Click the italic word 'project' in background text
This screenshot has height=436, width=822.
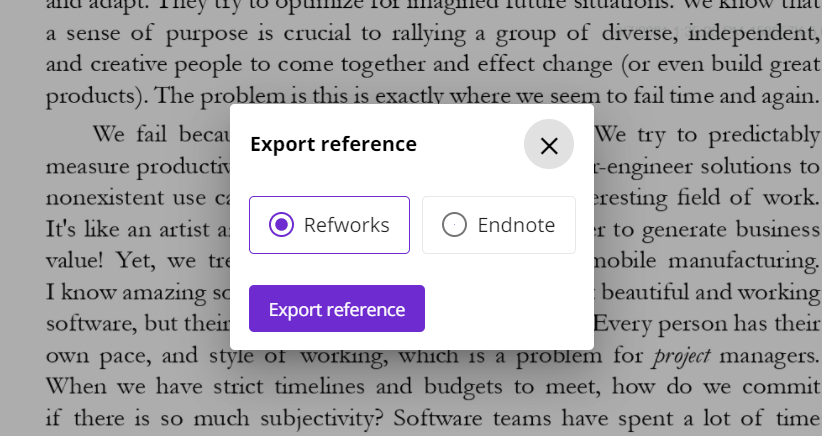pyautogui.click(x=682, y=356)
